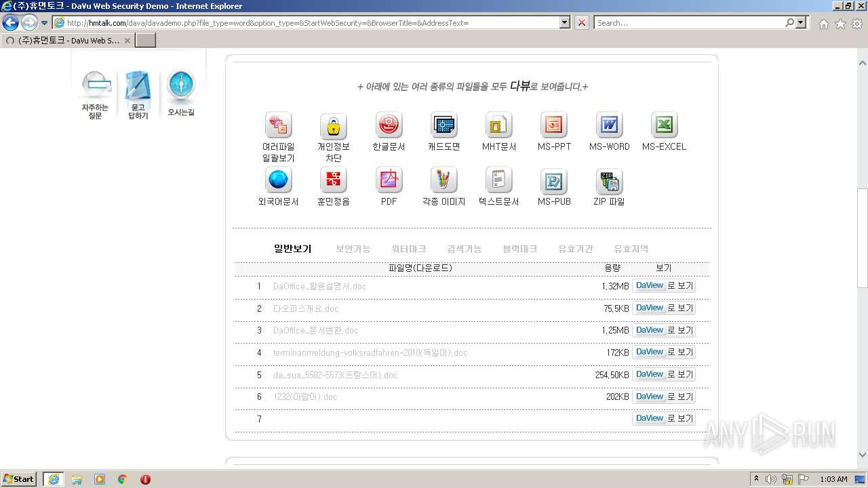View row 1 file with DaView button
Screen dimensions: 868x488
[x=664, y=286]
